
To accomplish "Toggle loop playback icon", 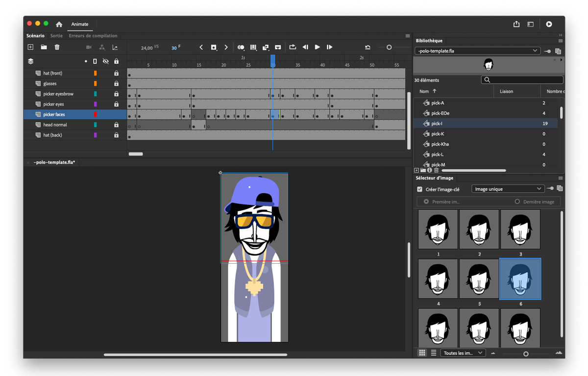I will tap(293, 47).
